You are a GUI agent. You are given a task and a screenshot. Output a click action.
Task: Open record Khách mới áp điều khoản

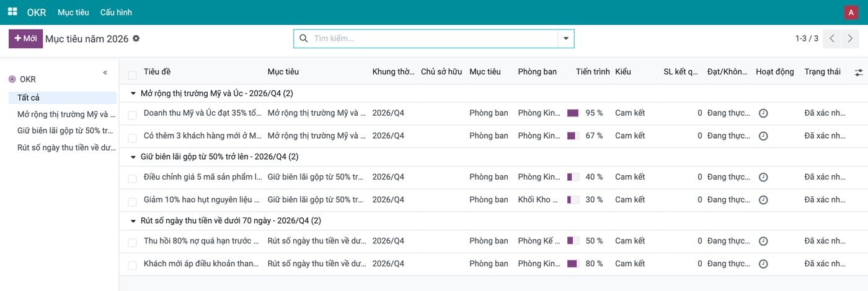pos(203,264)
